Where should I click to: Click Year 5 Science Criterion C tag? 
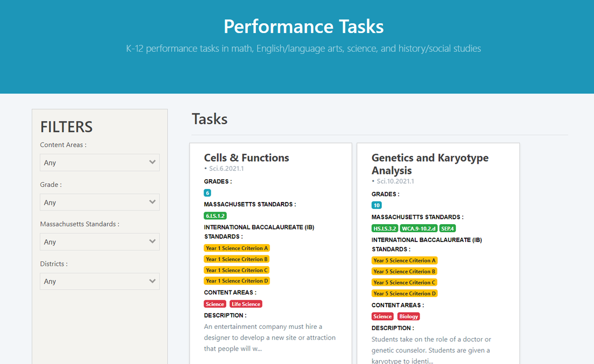[404, 282]
